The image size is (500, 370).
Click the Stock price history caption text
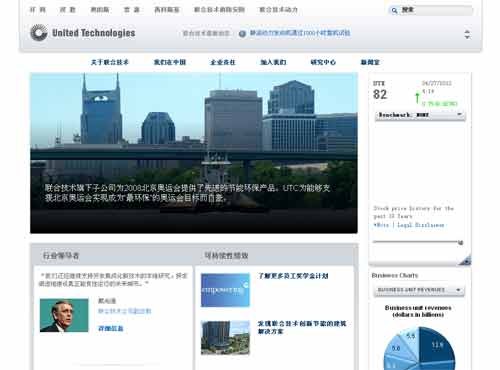413,212
